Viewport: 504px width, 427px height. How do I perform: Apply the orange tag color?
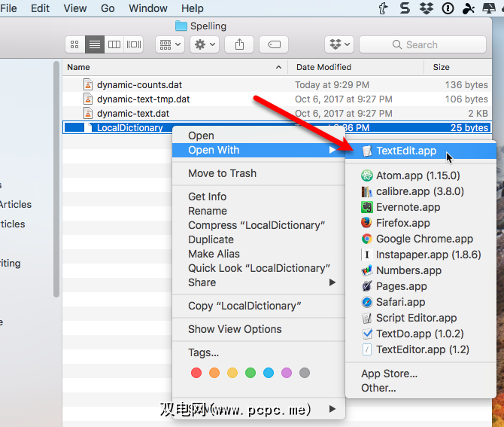coord(214,373)
